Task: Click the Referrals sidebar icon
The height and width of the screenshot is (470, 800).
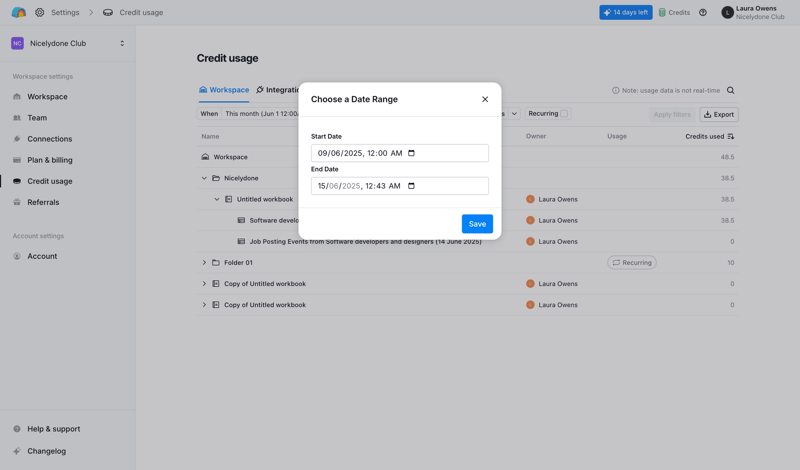Action: 17,202
